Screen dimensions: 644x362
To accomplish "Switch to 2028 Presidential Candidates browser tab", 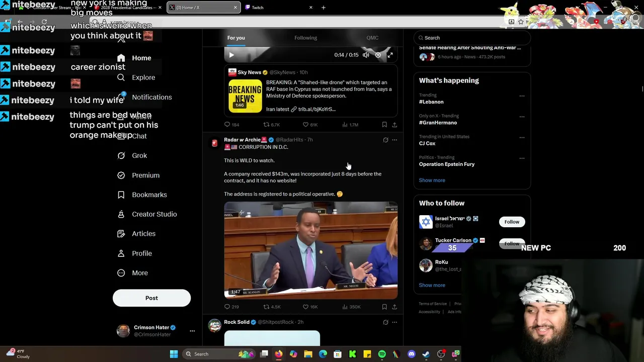I will click(128, 8).
